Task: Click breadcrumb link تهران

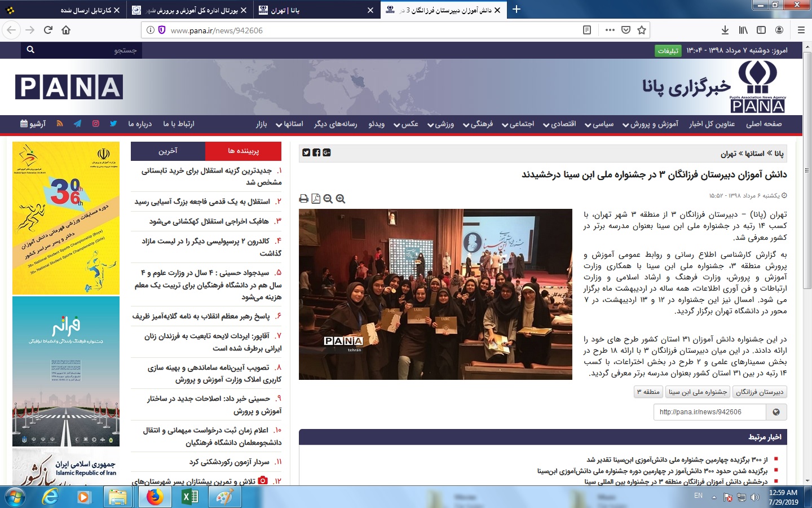Action: (729, 154)
